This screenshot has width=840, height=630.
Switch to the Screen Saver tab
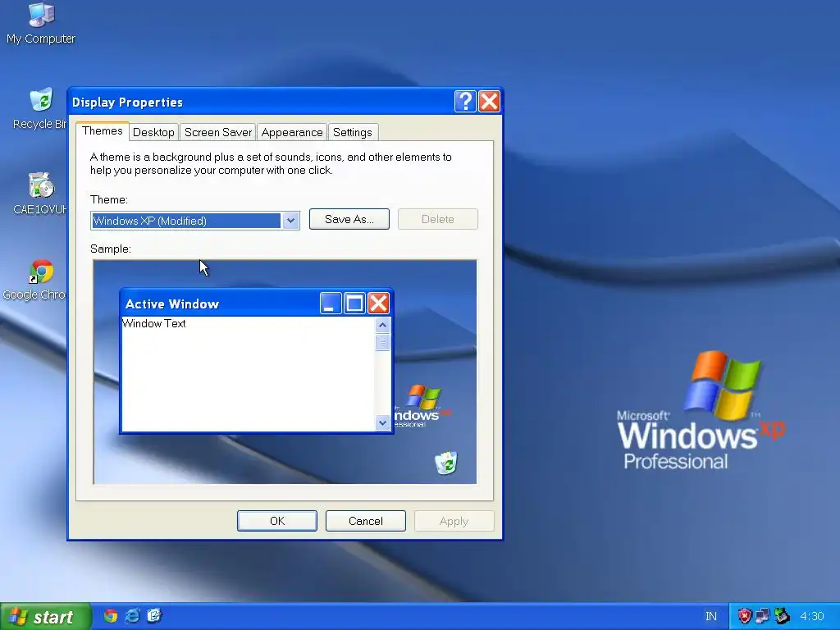tap(218, 132)
